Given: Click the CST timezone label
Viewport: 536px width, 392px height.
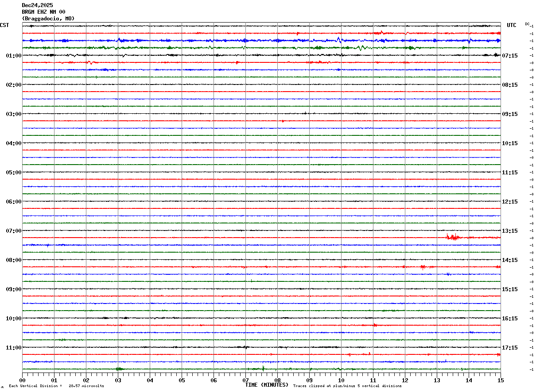Looking at the screenshot, I should 4,25.
